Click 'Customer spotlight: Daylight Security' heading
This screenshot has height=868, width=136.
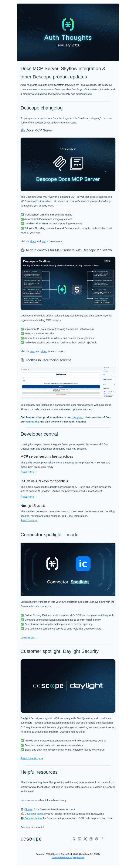tap(60, 651)
